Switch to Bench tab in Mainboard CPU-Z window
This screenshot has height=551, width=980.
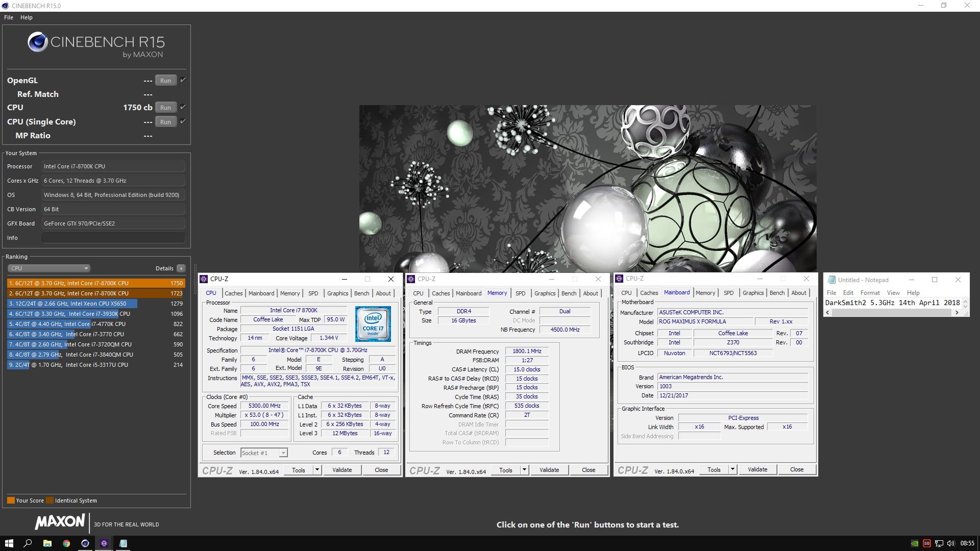click(x=777, y=293)
